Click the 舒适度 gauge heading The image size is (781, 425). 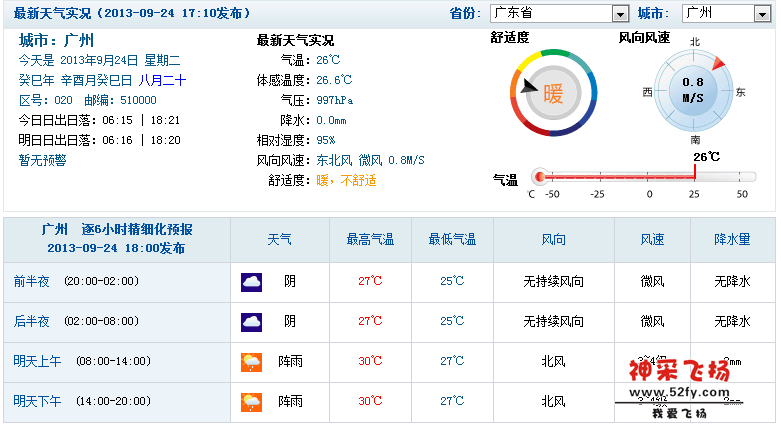(x=510, y=37)
